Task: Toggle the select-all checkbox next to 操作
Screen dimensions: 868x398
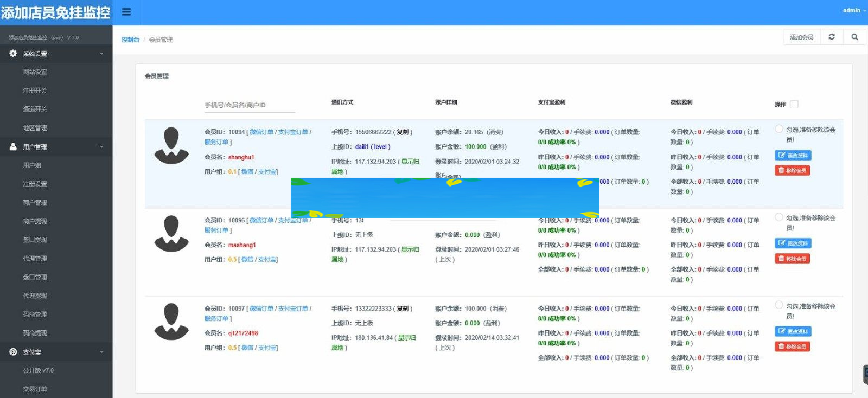Action: (x=794, y=104)
